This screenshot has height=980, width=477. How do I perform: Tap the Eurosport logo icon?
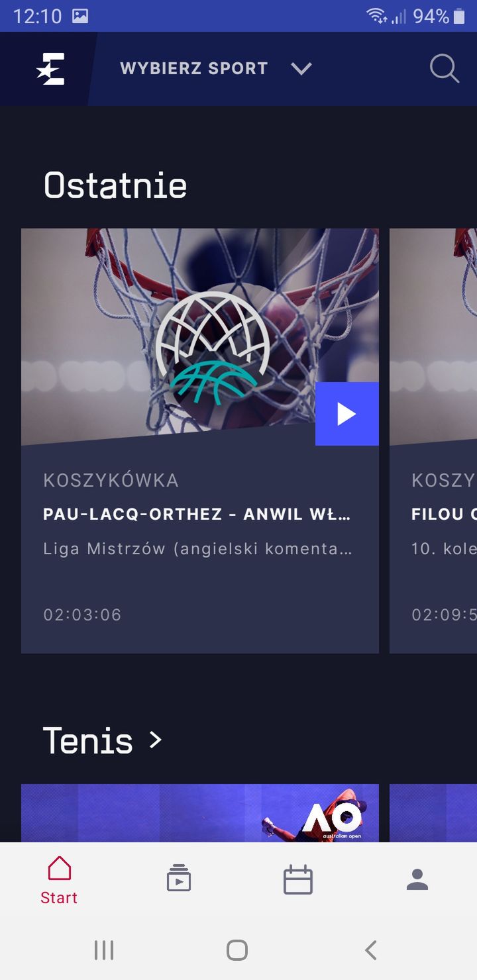tap(50, 69)
